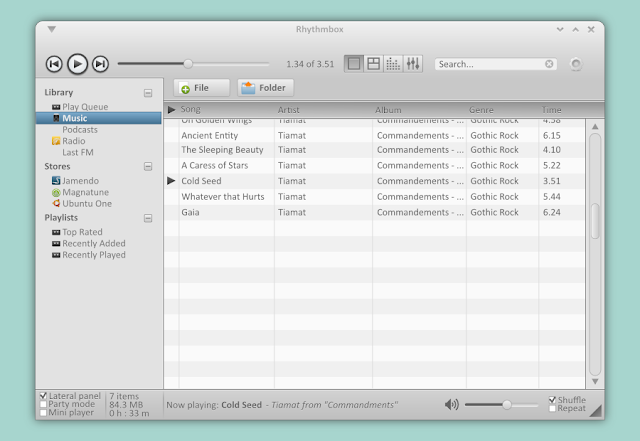
Task: Uncheck the Lateral panel checkbox
Action: point(43,396)
